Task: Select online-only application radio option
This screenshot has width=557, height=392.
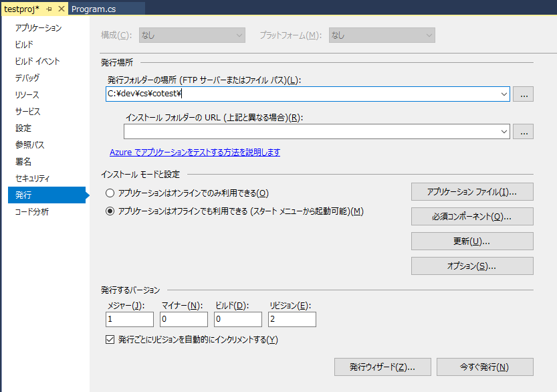Action: pyautogui.click(x=110, y=193)
